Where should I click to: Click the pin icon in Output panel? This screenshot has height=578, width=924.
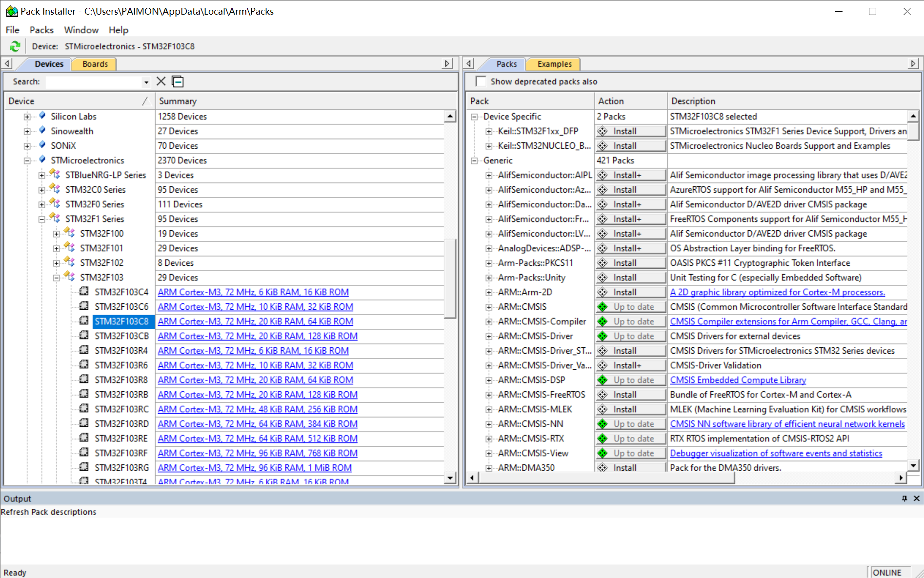coord(904,498)
